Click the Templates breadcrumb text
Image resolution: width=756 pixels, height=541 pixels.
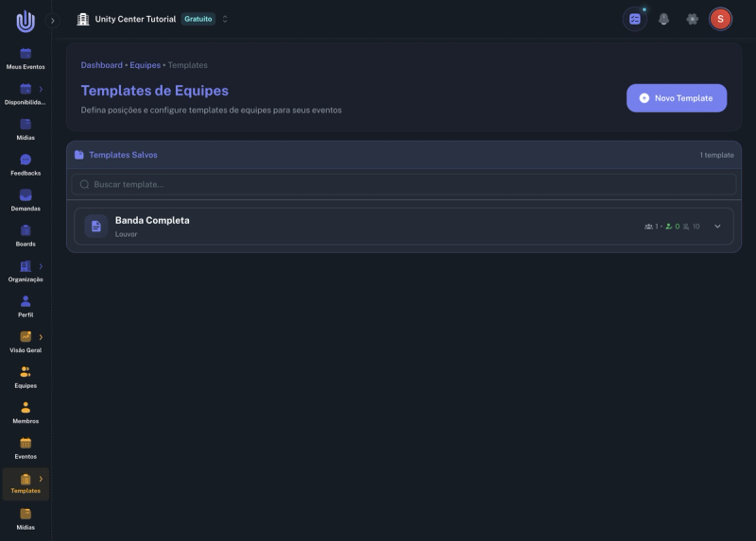[x=187, y=65]
